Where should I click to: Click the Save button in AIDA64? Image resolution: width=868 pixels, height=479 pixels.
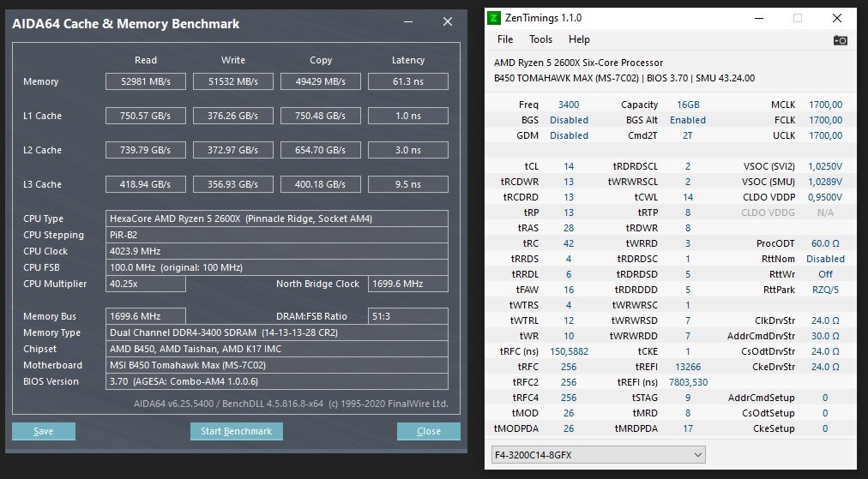43,431
